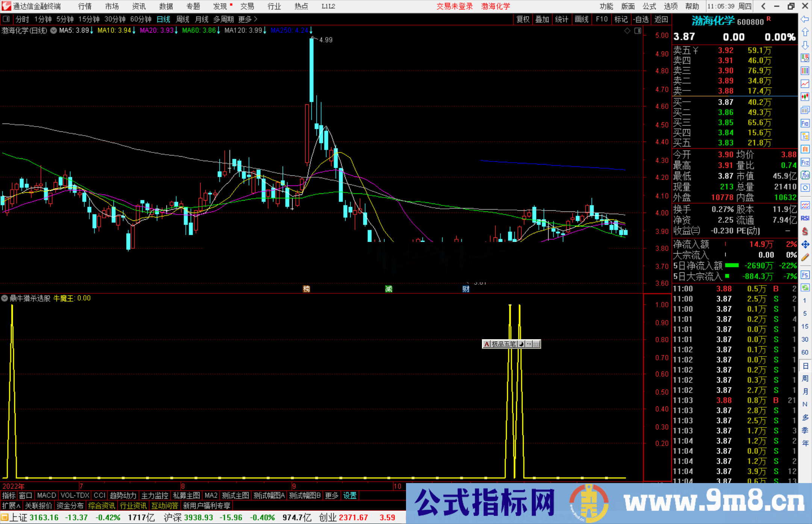
Task: Select the pencil drawing tool icon
Action: (805, 258)
